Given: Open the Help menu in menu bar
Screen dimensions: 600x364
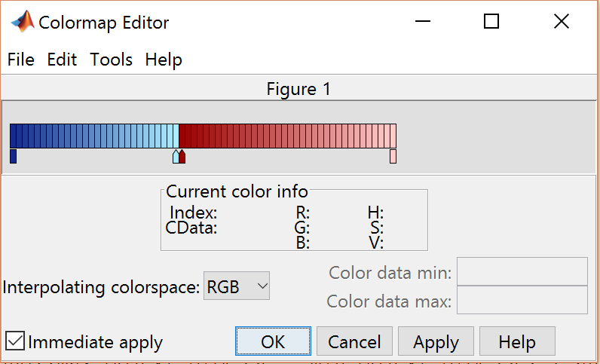Looking at the screenshot, I should pos(164,60).
